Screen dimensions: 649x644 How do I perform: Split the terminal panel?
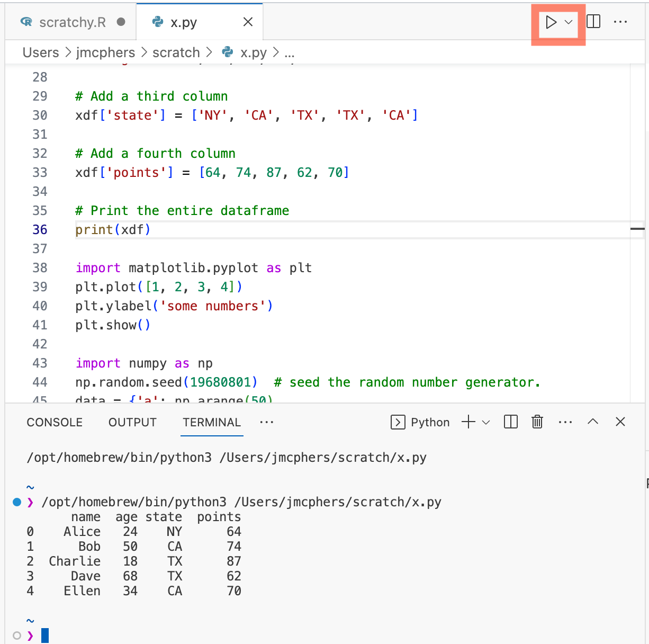510,422
